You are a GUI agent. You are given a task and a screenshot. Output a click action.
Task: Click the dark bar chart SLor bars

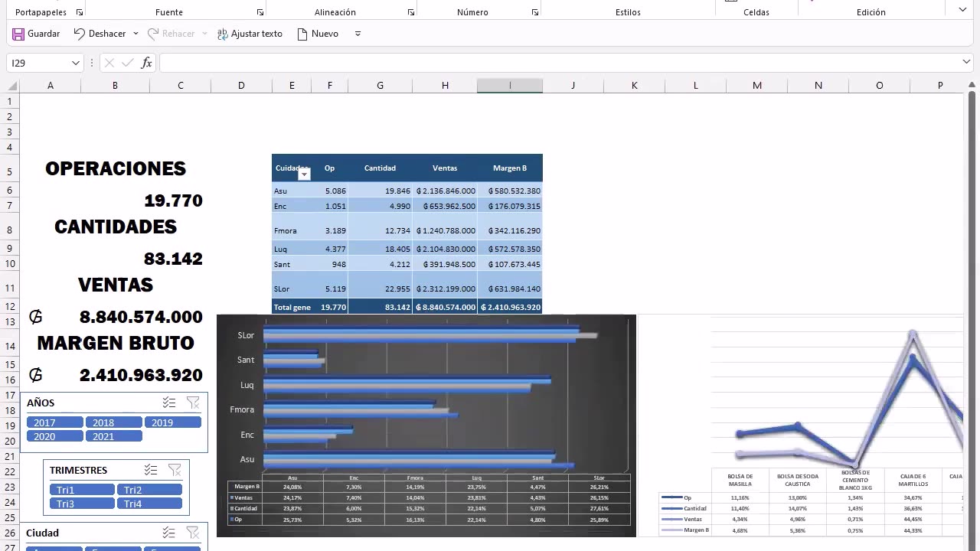[430, 334]
